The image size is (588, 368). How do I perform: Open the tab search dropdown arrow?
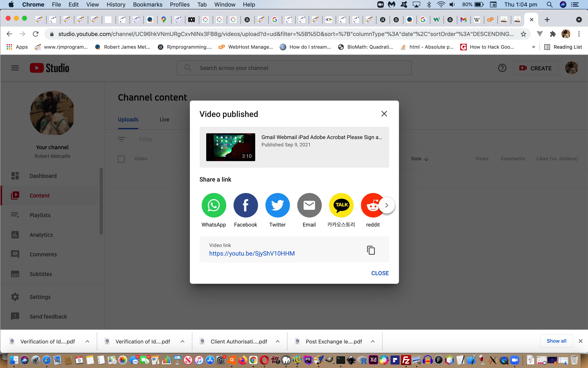click(x=579, y=20)
